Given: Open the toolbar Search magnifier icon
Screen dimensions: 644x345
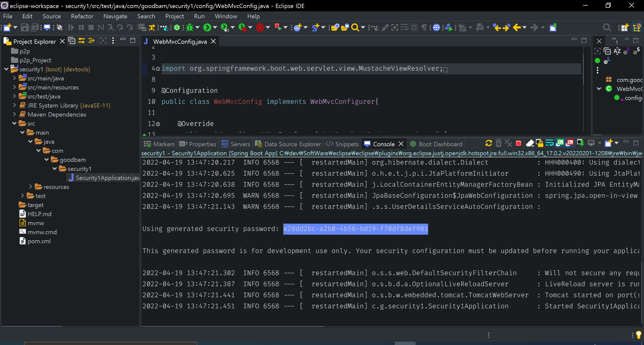Looking at the screenshot, I should [x=355, y=27].
